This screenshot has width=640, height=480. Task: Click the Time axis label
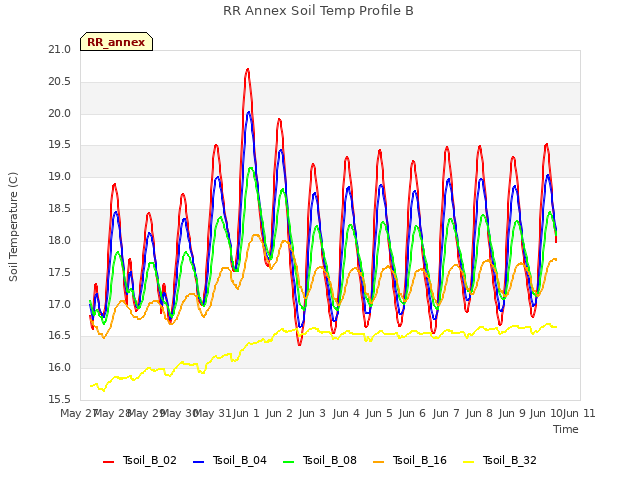click(x=566, y=429)
